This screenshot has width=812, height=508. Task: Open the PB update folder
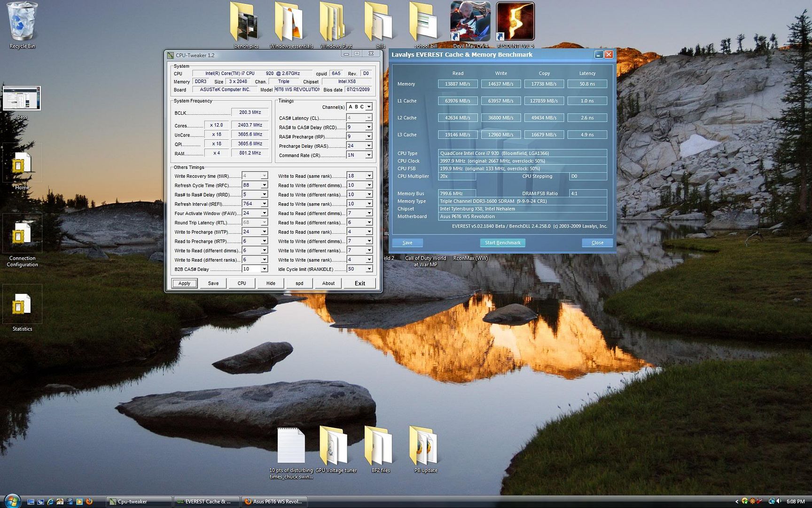[x=425, y=449]
